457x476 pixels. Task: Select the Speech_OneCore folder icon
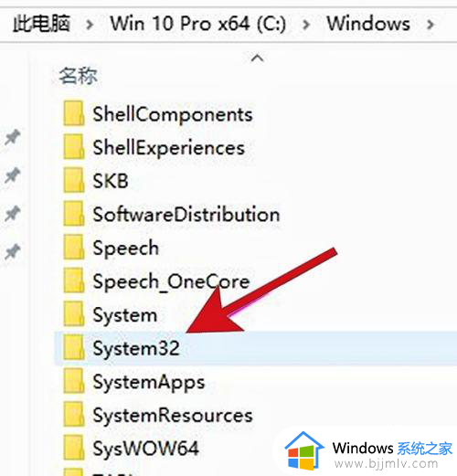click(x=74, y=281)
